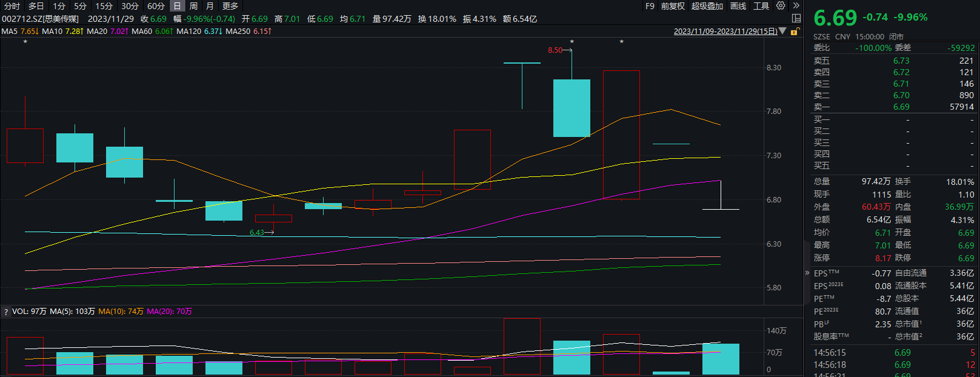Select the 30分 period tab
This screenshot has width=980, height=377.
130,6
